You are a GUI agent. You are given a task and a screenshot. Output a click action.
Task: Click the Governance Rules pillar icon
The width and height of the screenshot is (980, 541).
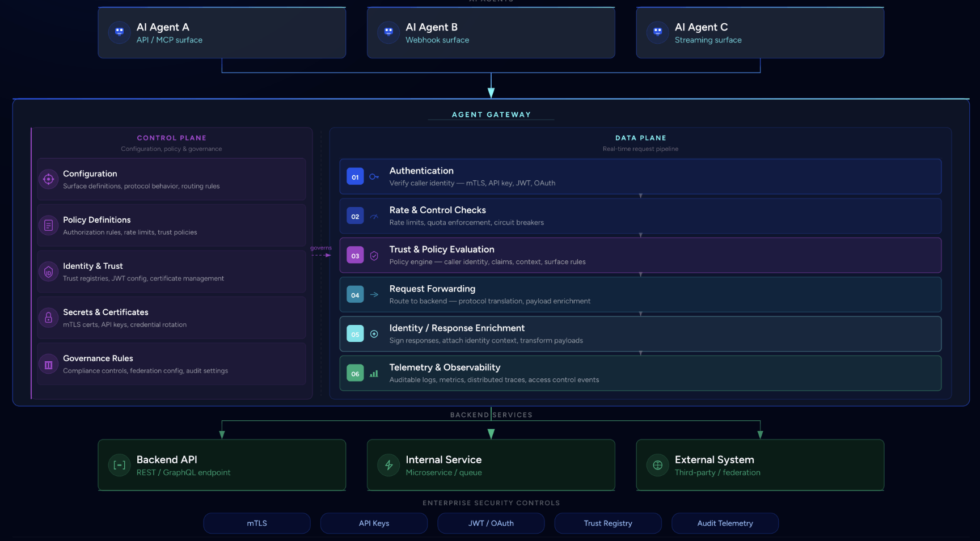point(49,365)
